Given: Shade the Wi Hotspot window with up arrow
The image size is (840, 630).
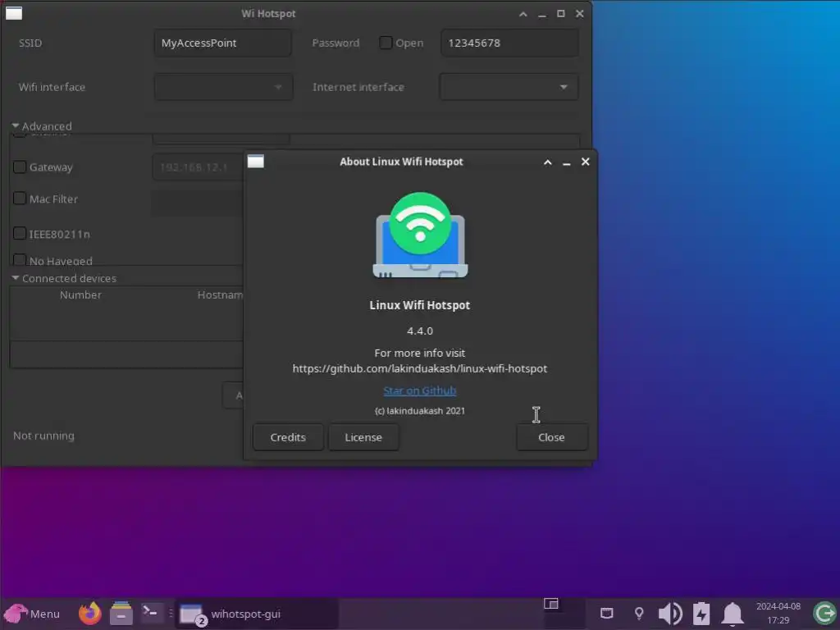Looking at the screenshot, I should (x=523, y=14).
